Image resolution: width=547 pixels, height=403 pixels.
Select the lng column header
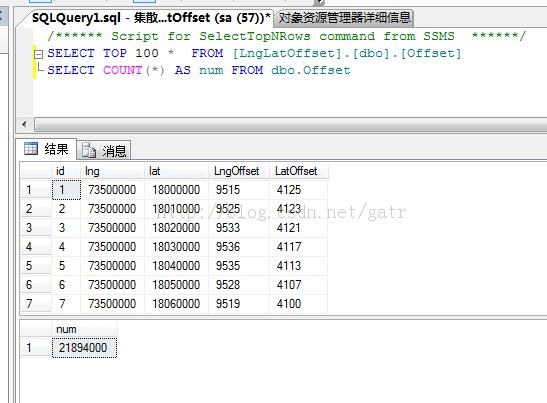pos(112,171)
